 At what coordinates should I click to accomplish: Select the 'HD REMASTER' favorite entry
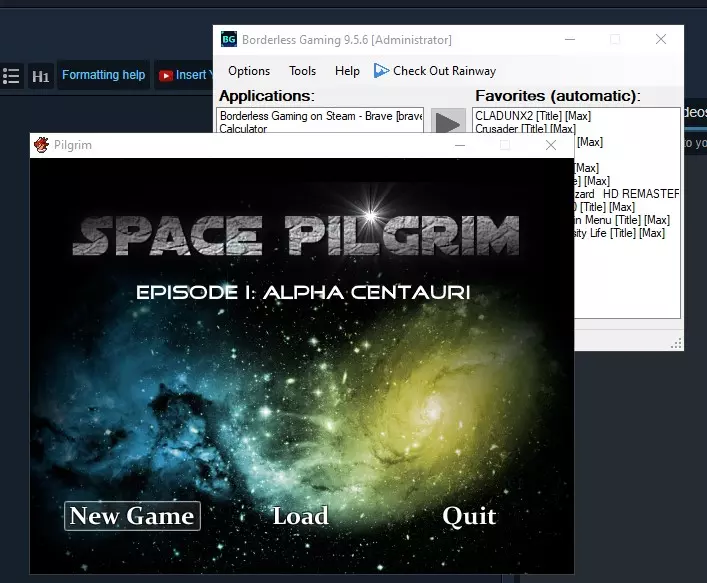pos(627,194)
